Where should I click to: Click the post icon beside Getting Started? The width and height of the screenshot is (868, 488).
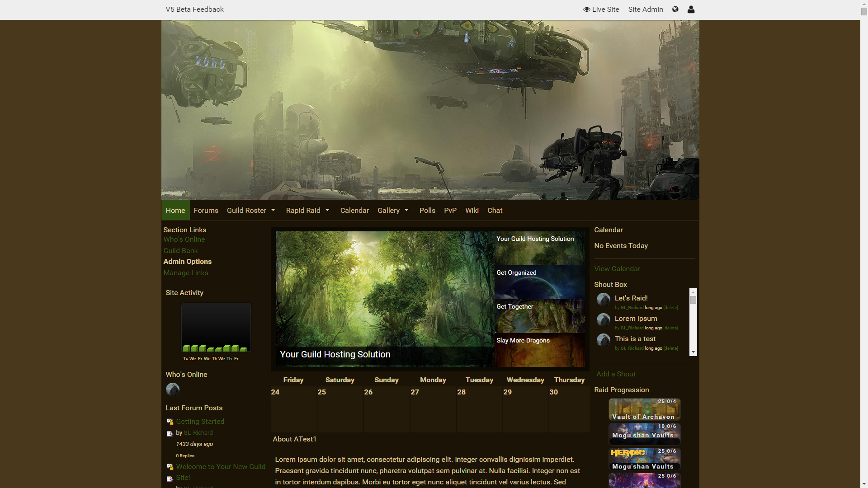tap(170, 422)
